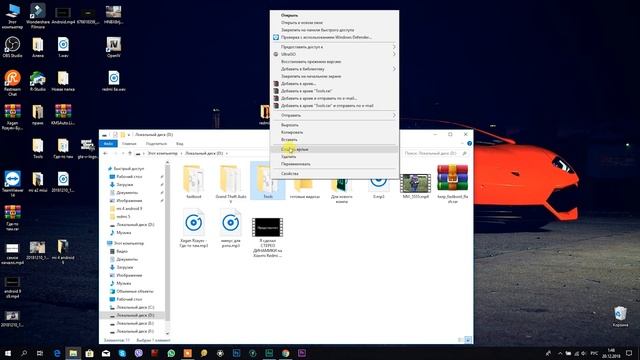Viewport: 640px width, 360px height.
Task: Select the Xagan Xoayec mp3 file
Action: [x=193, y=228]
